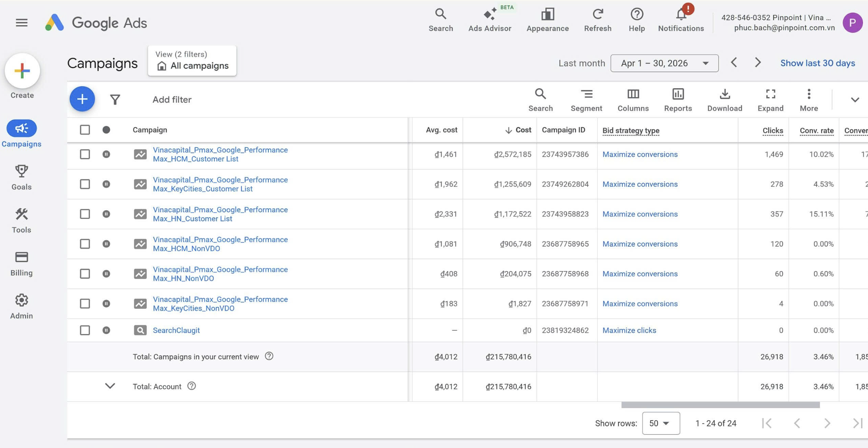
Task: Toggle select-all campaigns checkbox
Action: click(85, 130)
